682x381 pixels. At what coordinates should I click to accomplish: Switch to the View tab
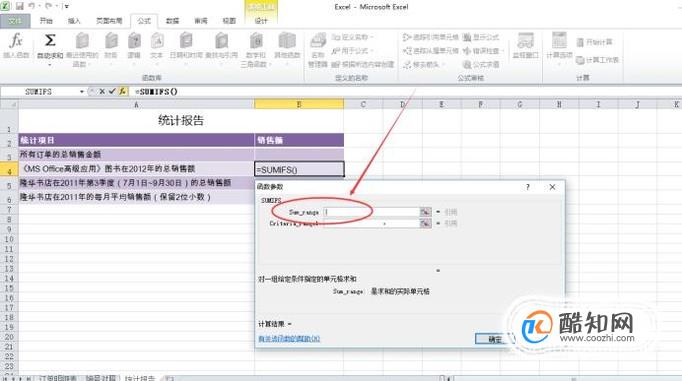click(229, 21)
